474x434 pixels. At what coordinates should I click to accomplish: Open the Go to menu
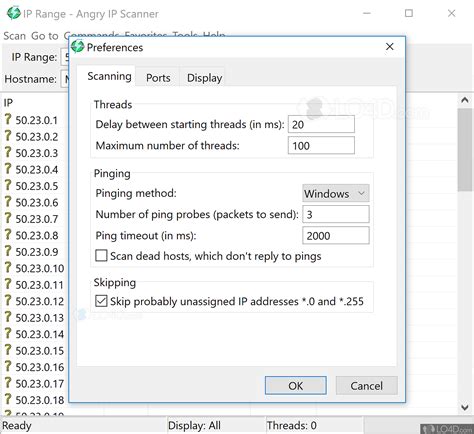(45, 36)
